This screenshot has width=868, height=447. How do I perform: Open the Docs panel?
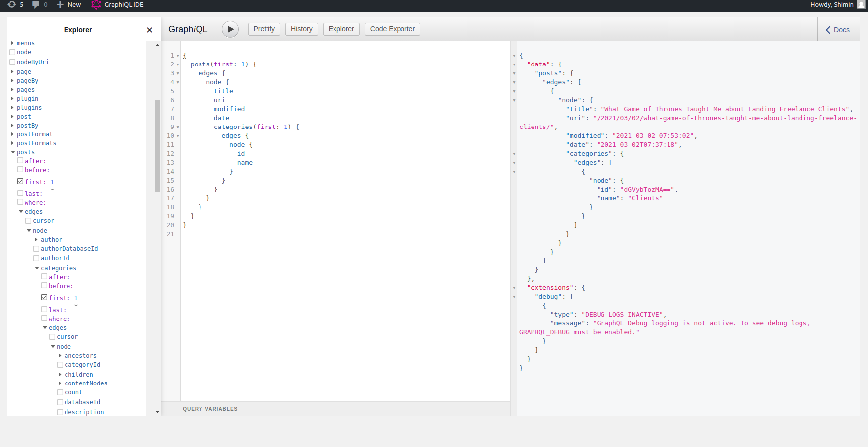tap(838, 30)
